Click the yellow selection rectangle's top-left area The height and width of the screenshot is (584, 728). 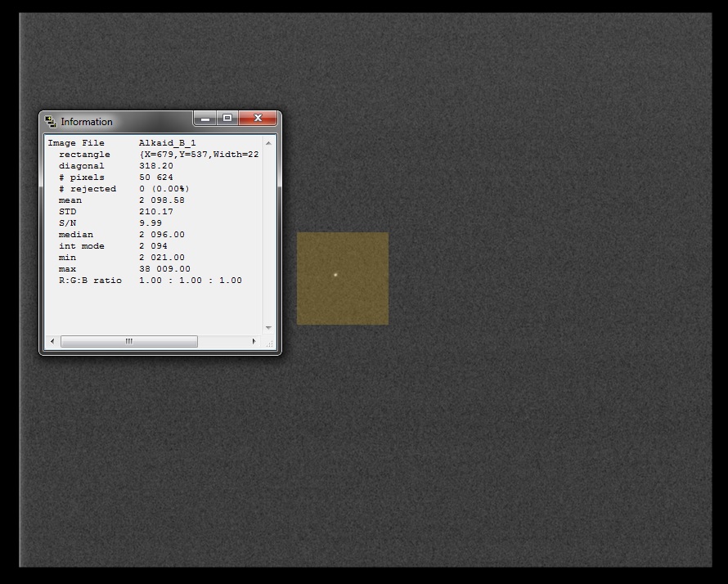[x=308, y=243]
